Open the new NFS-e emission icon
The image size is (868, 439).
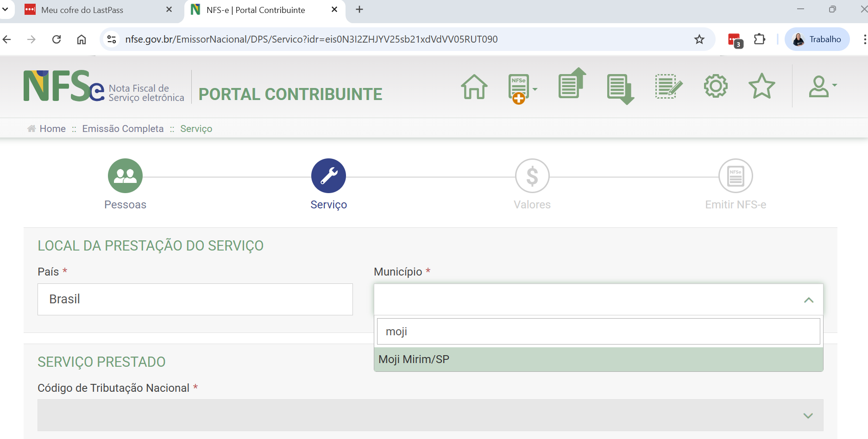point(520,88)
